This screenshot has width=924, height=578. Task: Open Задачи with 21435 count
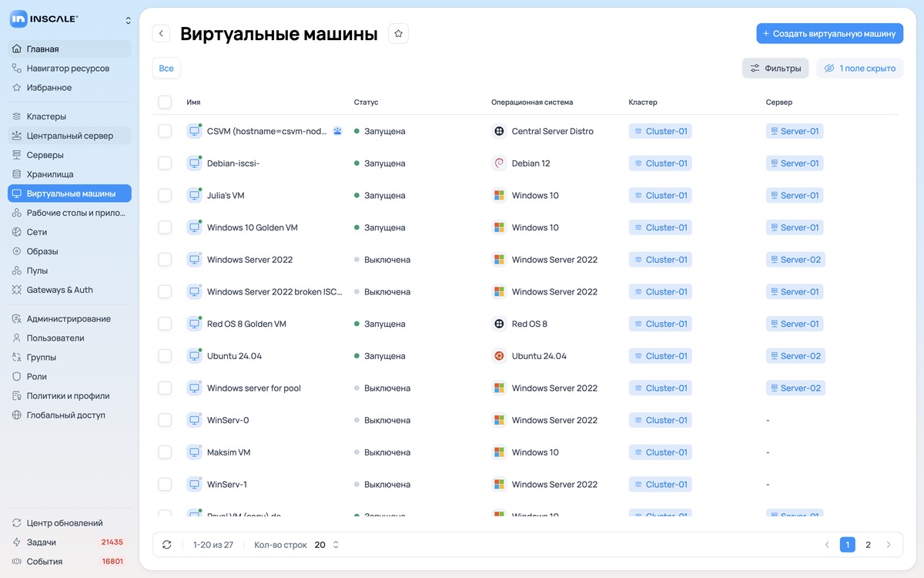[x=70, y=542]
